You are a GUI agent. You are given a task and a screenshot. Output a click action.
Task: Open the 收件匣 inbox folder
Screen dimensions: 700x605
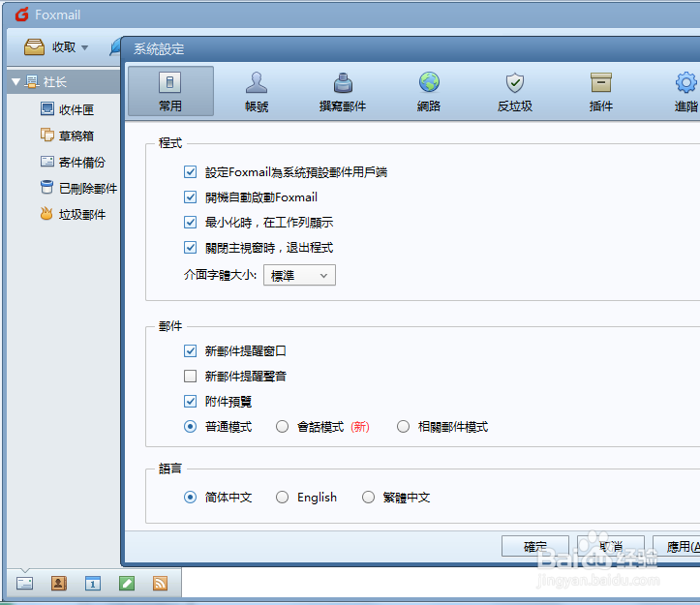(x=67, y=109)
